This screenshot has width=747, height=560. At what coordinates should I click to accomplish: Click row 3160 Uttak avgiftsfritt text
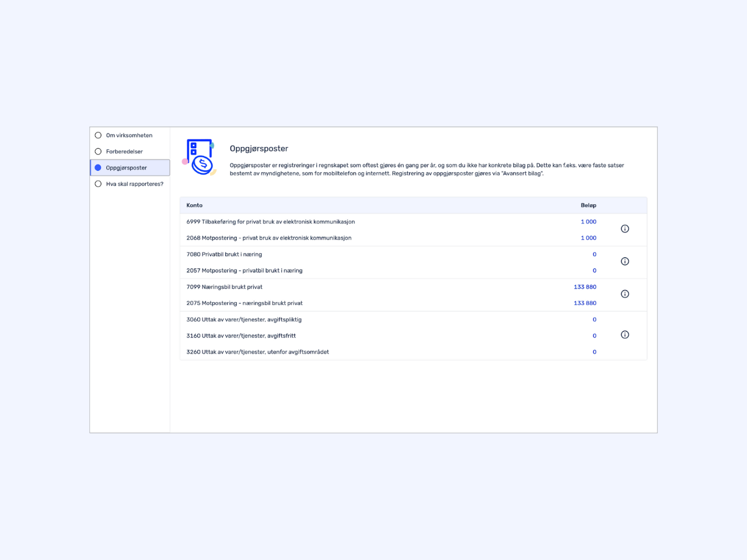[x=241, y=336]
